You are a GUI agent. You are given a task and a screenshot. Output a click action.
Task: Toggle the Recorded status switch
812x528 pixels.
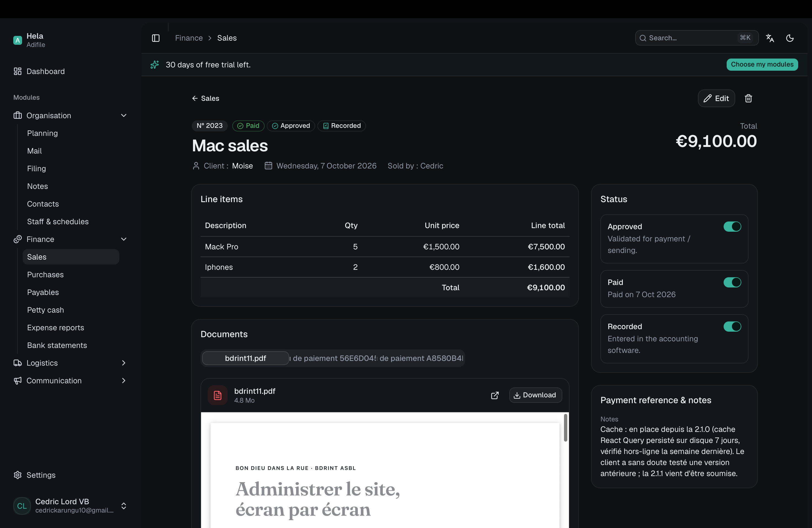click(732, 326)
